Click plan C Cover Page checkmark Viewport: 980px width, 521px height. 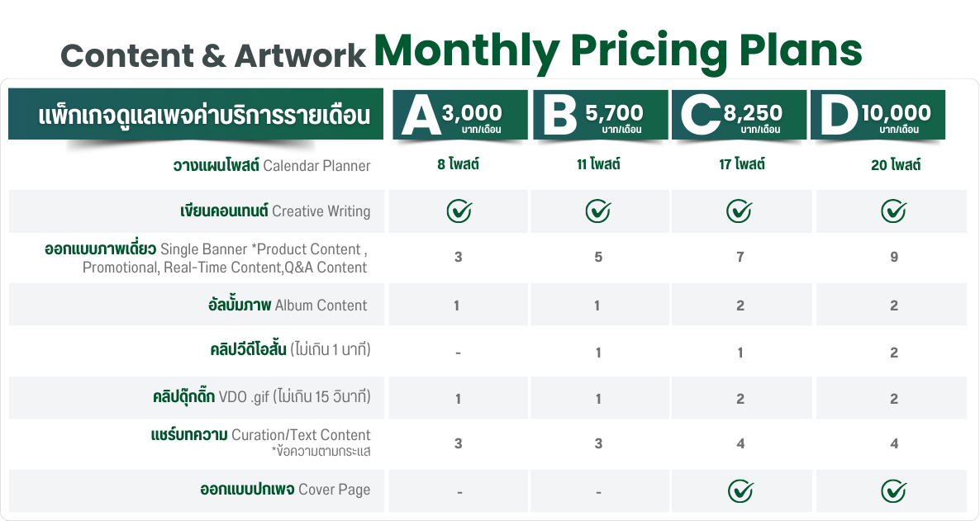(740, 491)
